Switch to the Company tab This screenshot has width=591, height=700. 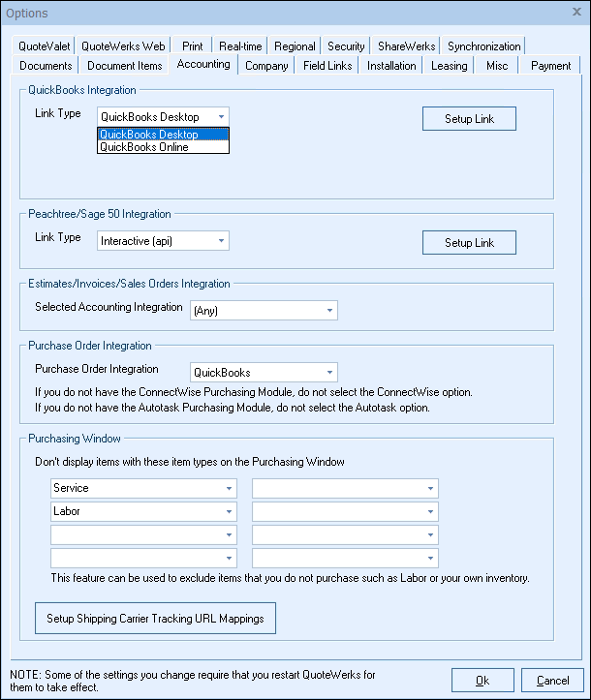pos(266,66)
